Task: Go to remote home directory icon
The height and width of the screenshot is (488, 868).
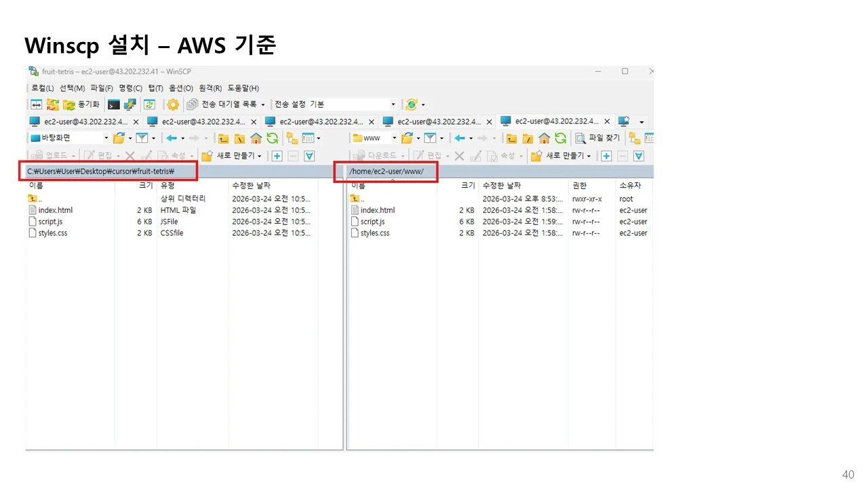Action: (544, 138)
